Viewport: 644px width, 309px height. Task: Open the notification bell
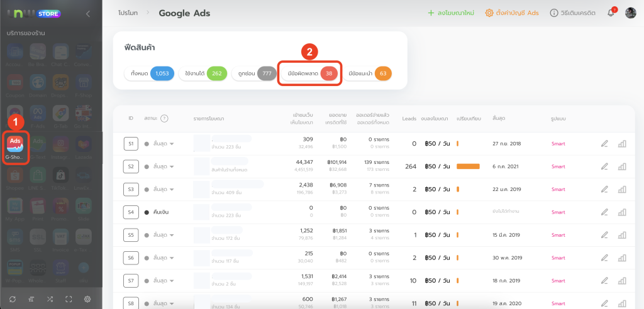point(610,13)
